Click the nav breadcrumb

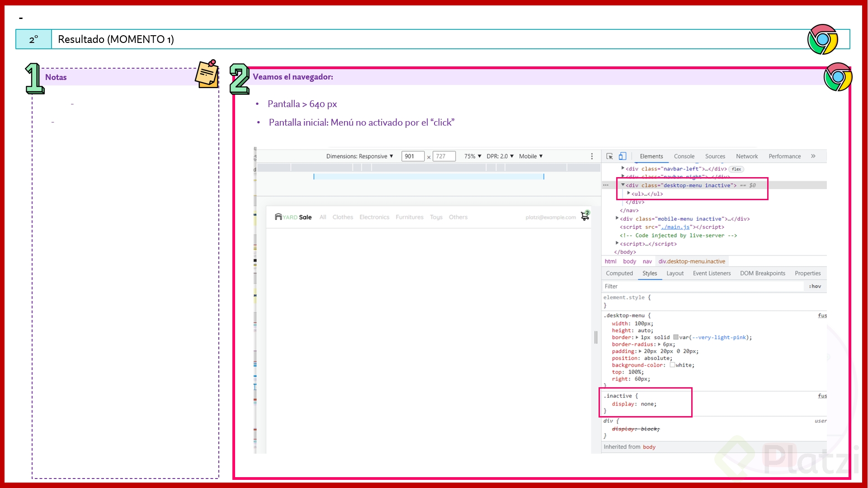pyautogui.click(x=647, y=261)
